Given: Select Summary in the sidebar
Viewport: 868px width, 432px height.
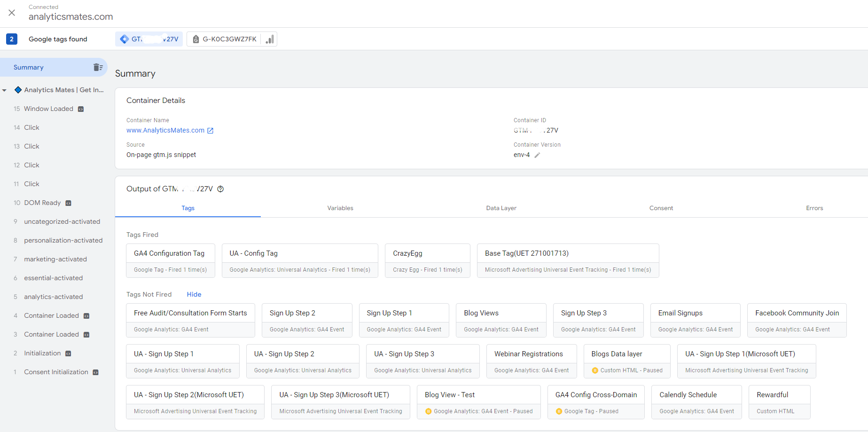Looking at the screenshot, I should (x=54, y=67).
